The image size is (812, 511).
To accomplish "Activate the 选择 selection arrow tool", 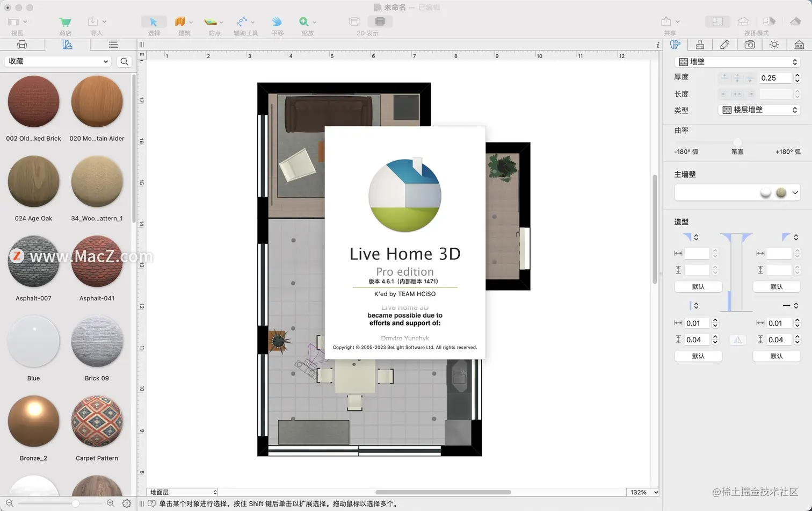I will 154,21.
